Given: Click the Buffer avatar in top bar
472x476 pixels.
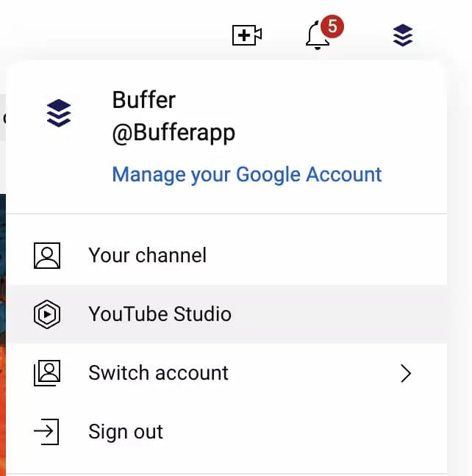Looking at the screenshot, I should pos(402,35).
